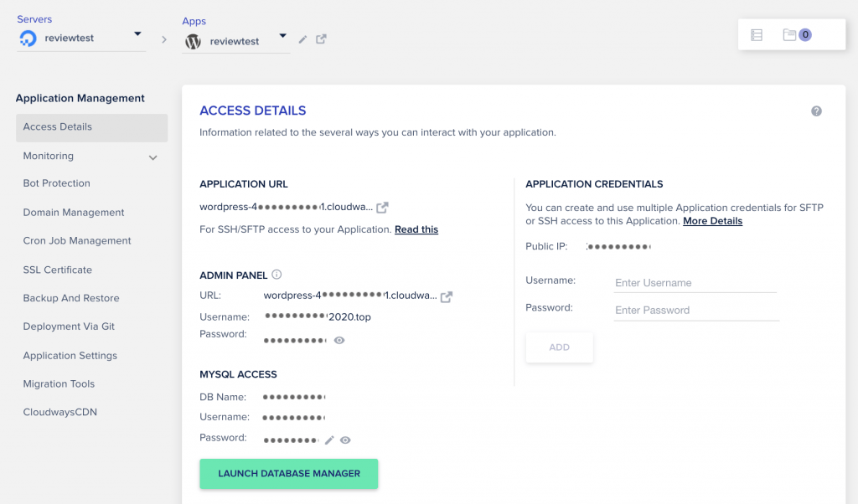The width and height of the screenshot is (858, 504).
Task: Focus the Enter Username field
Action: (695, 283)
